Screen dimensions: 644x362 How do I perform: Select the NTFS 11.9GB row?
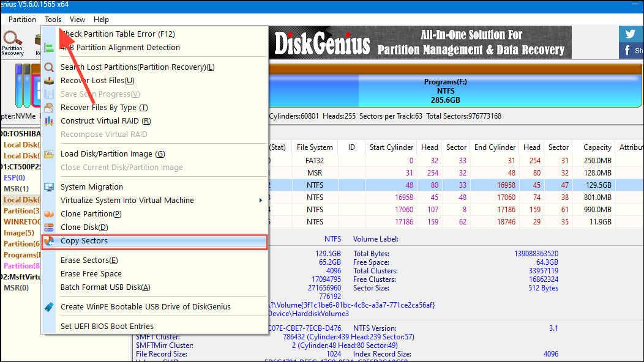pos(456,221)
